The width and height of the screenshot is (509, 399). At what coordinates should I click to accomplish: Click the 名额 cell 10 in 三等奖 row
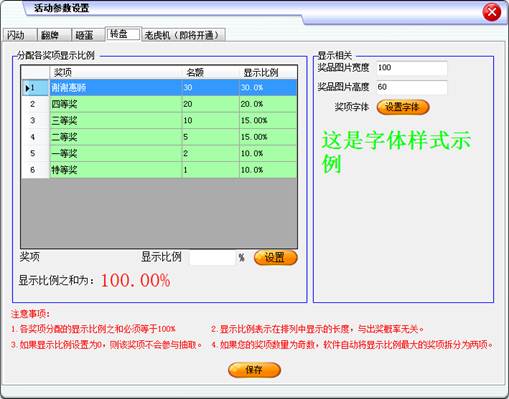click(x=210, y=120)
